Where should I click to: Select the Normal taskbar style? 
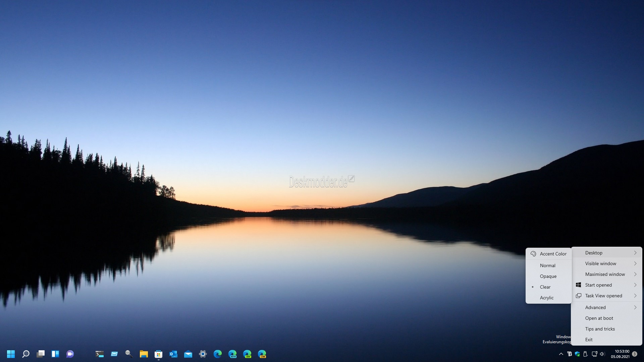pyautogui.click(x=549, y=265)
